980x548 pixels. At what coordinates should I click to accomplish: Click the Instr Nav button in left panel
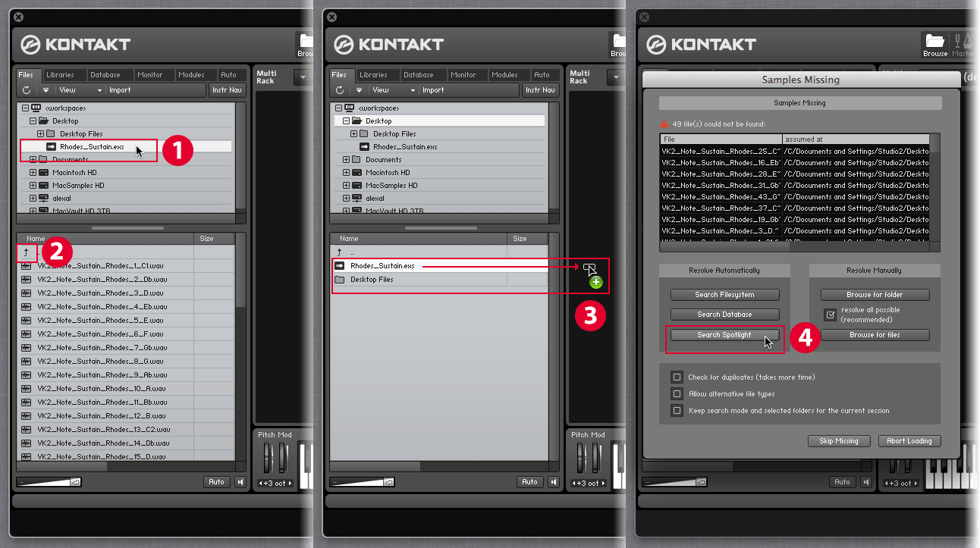coord(227,90)
